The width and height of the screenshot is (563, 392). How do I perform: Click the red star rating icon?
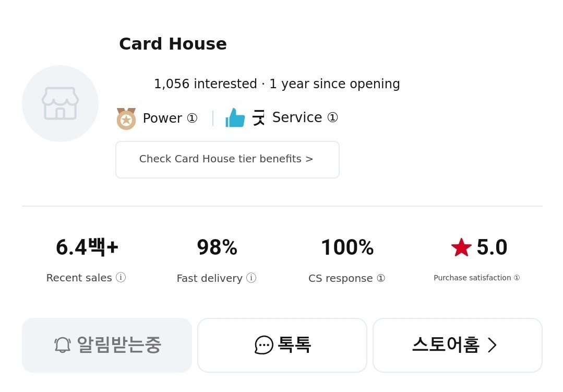click(x=461, y=247)
